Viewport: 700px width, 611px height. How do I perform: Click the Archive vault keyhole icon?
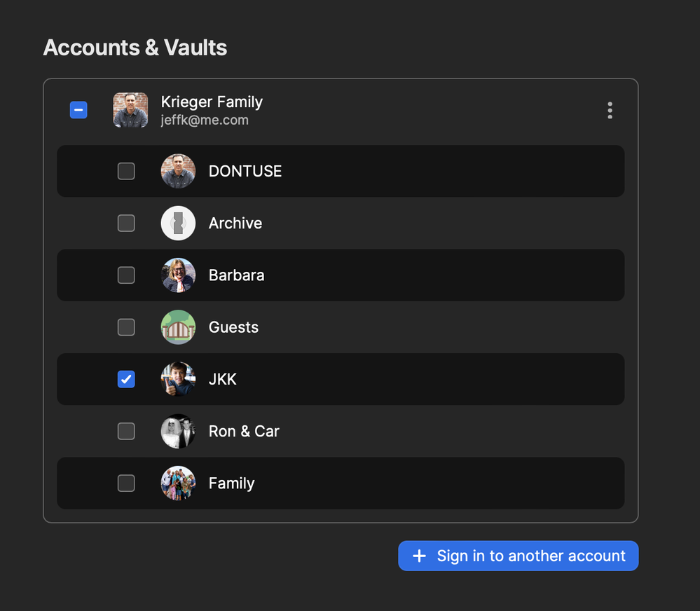click(x=178, y=223)
